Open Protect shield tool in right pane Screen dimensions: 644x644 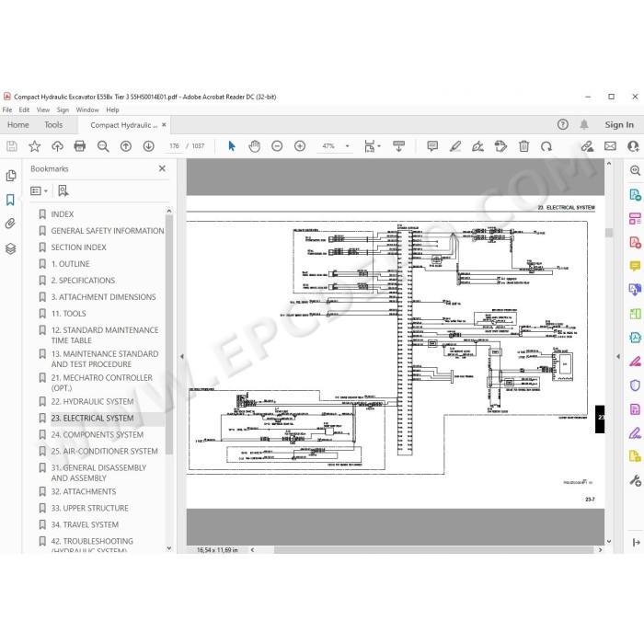pyautogui.click(x=635, y=385)
